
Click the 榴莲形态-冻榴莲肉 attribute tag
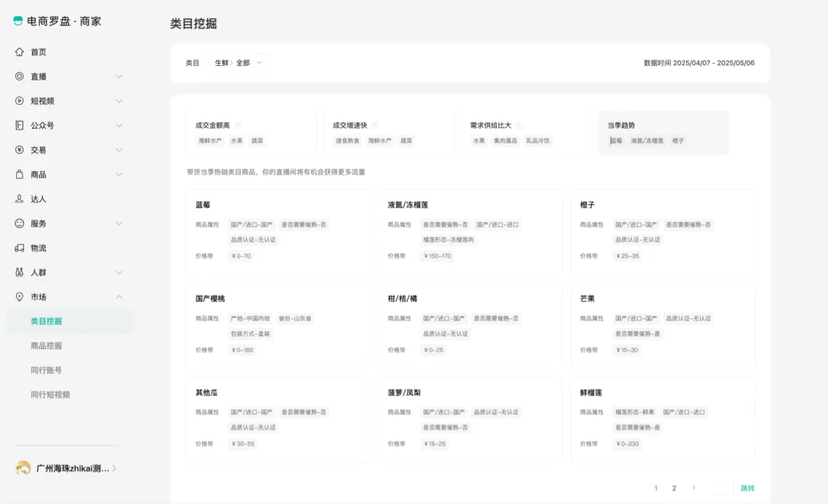point(449,240)
